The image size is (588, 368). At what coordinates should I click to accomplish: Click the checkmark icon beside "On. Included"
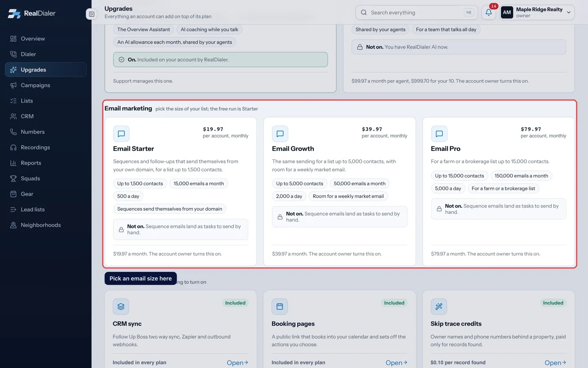[121, 60]
